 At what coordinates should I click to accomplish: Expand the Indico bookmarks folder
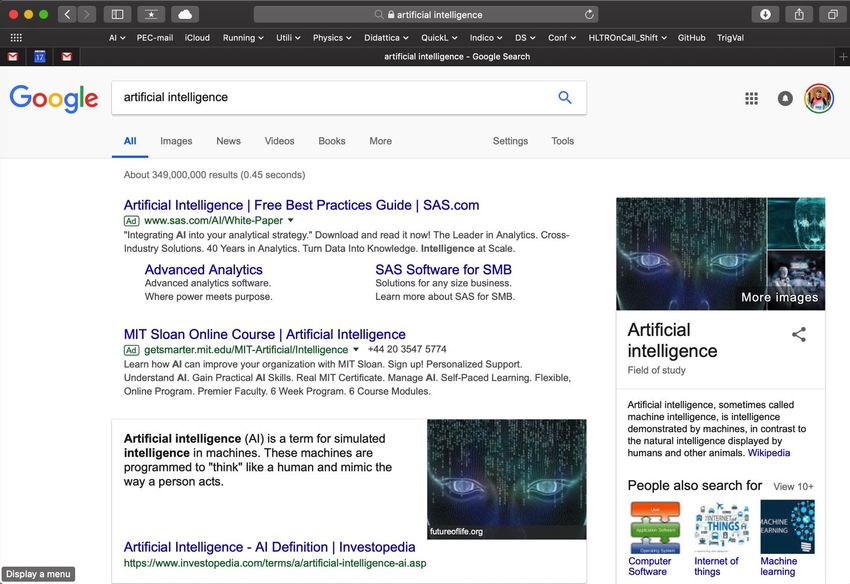click(x=486, y=37)
